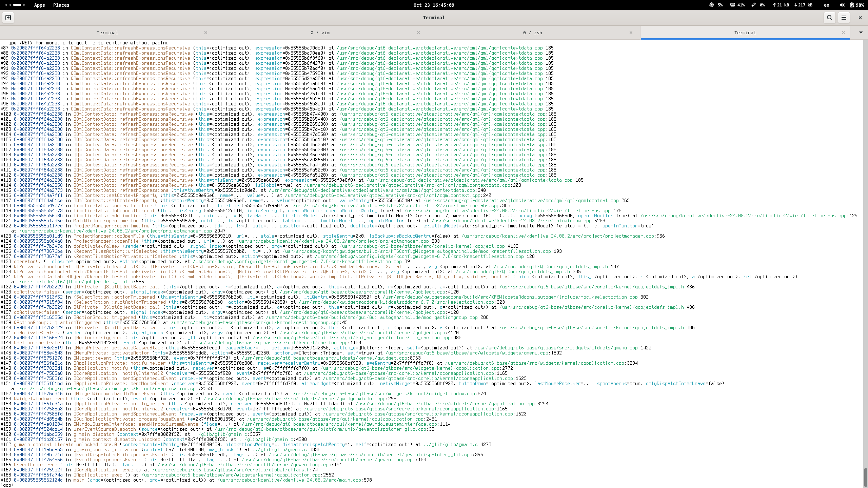Open the terminal search icon
The width and height of the screenshot is (868, 488).
point(829,18)
